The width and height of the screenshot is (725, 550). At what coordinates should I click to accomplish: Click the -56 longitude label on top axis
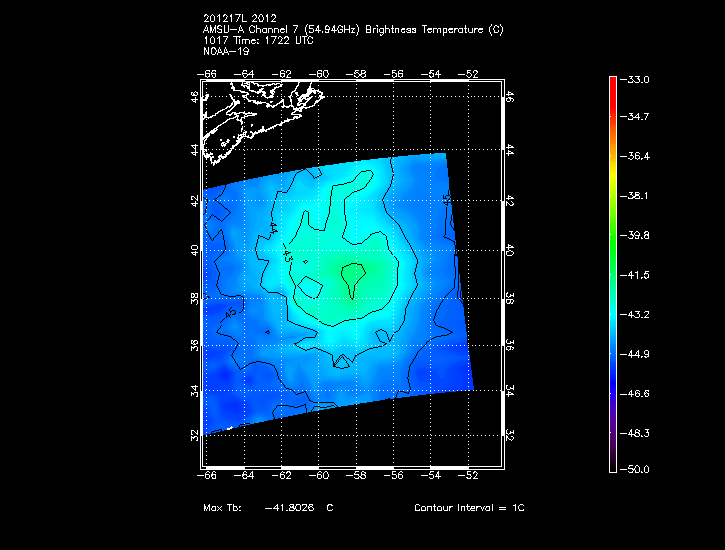pos(394,74)
